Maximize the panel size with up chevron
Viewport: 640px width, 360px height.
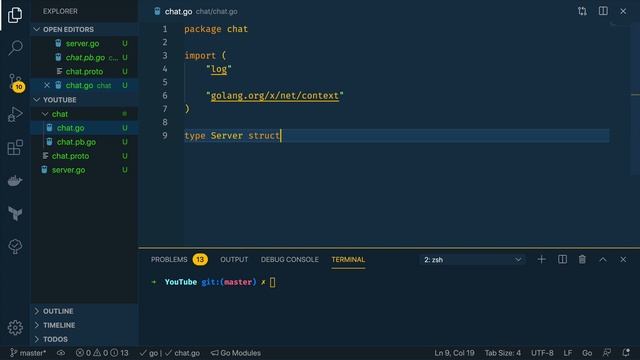tap(603, 260)
